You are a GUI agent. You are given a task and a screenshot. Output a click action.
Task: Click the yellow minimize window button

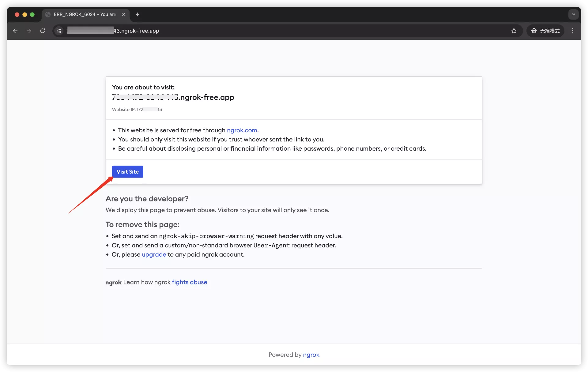(25, 14)
